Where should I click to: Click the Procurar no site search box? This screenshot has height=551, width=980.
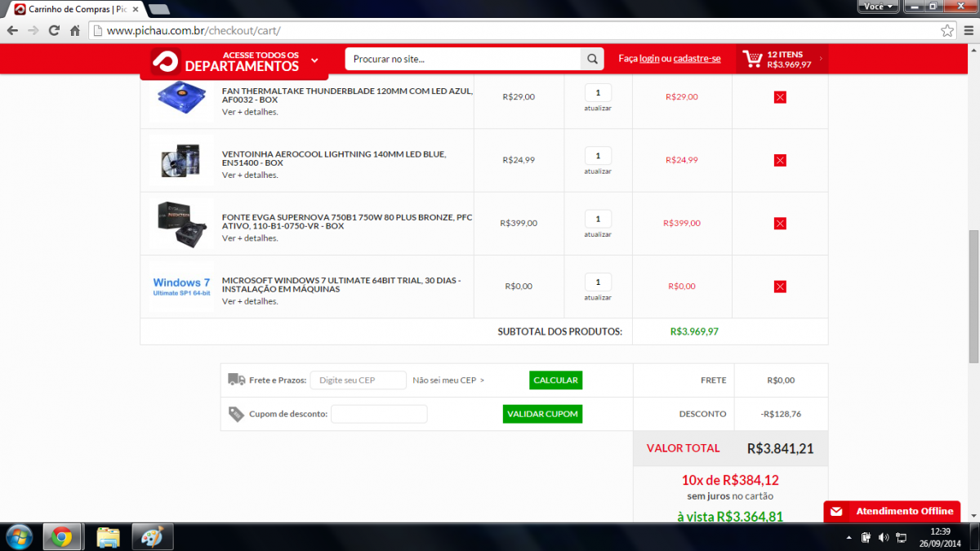coord(463,59)
